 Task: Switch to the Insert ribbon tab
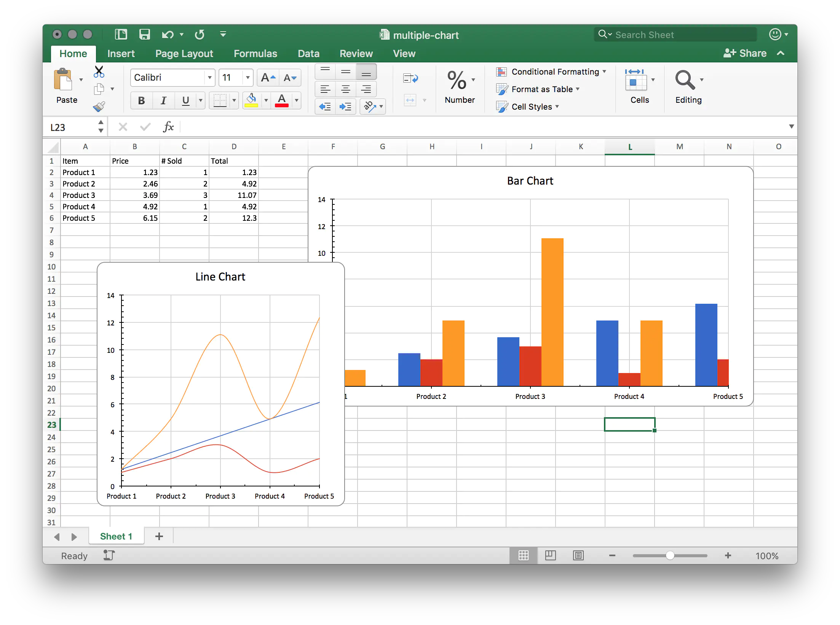point(121,54)
